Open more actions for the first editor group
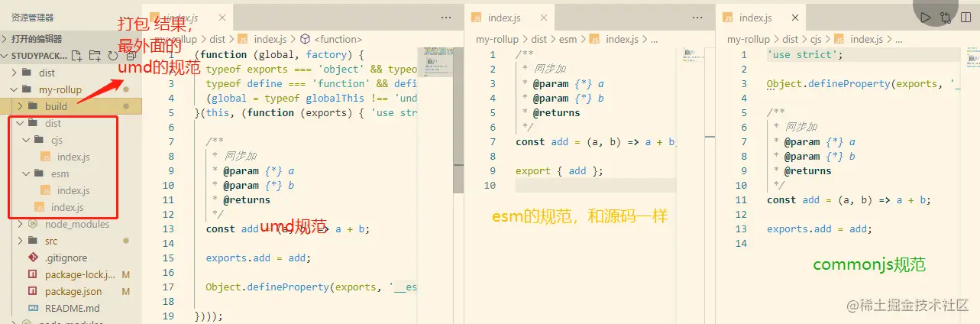 447,17
